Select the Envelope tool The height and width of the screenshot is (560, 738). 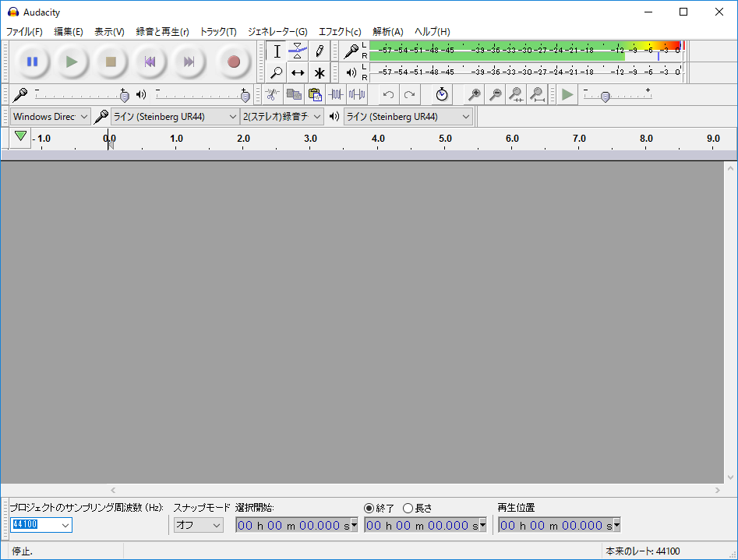point(297,51)
